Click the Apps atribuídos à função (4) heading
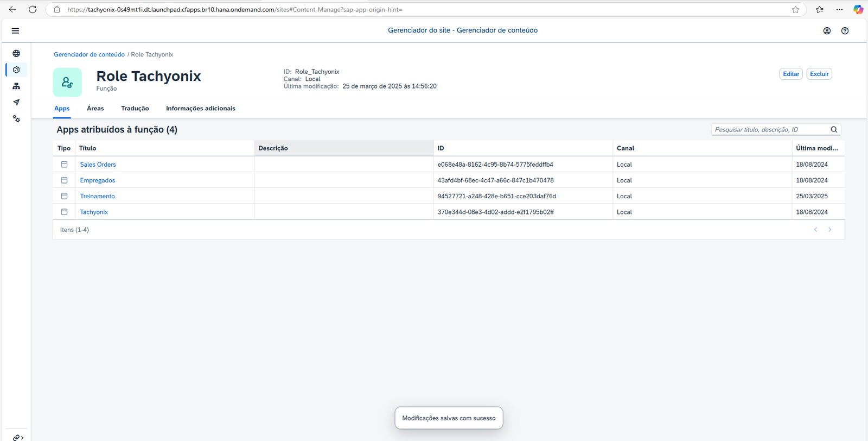Viewport: 868px width, 441px height. pyautogui.click(x=117, y=130)
